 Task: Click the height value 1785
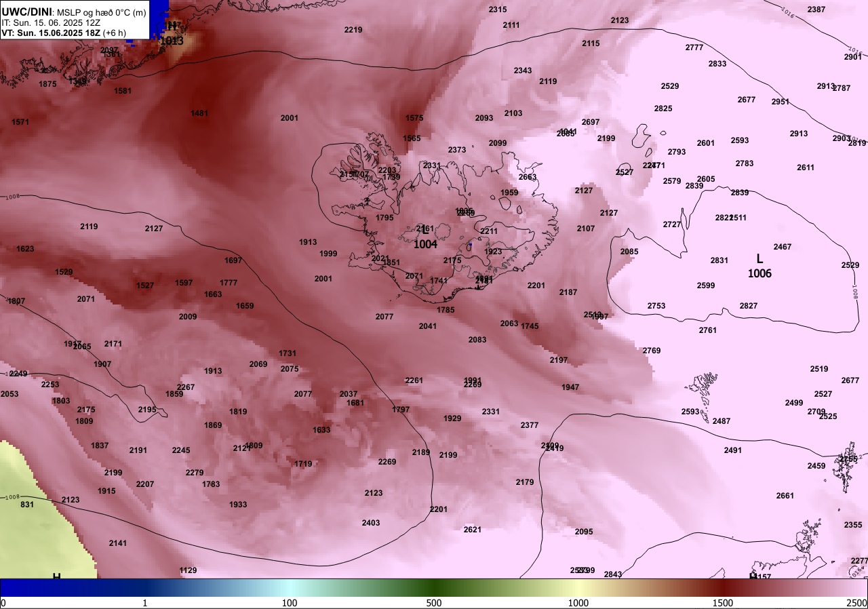[446, 310]
